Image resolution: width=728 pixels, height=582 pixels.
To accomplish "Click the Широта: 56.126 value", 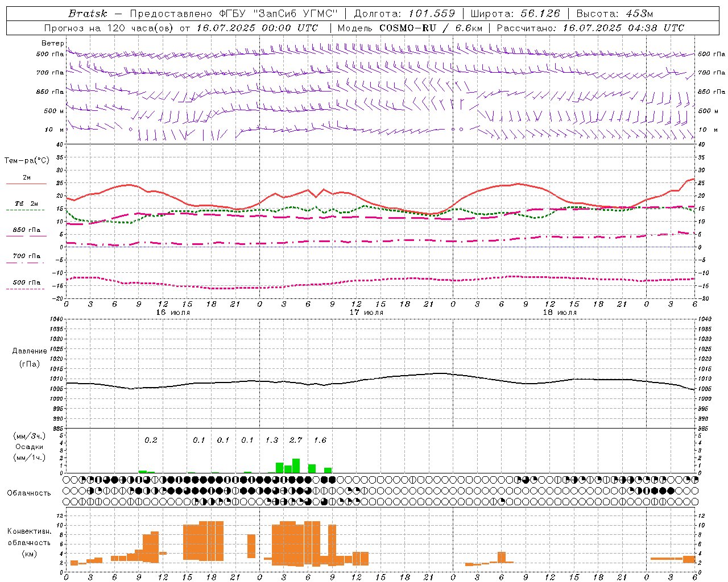I will [x=515, y=14].
